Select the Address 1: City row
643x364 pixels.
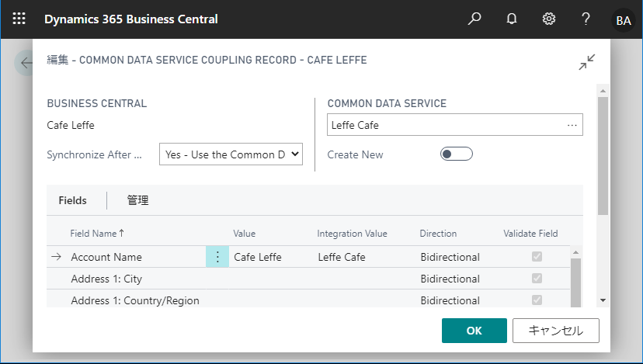coord(308,279)
